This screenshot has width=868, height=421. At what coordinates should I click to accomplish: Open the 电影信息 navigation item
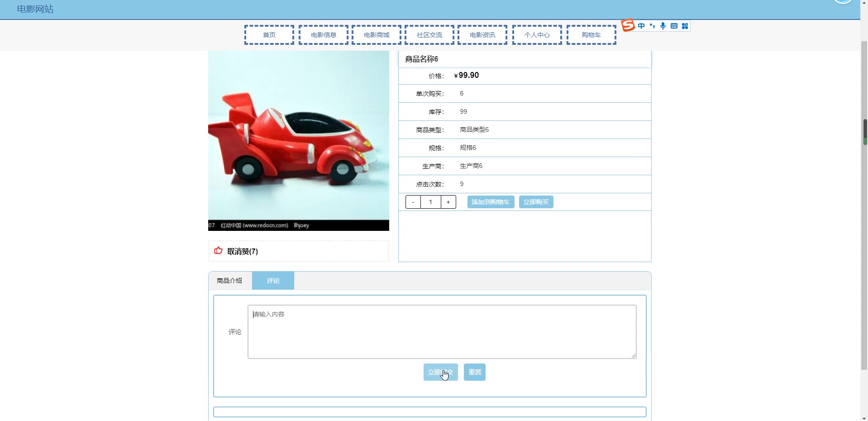coord(324,35)
